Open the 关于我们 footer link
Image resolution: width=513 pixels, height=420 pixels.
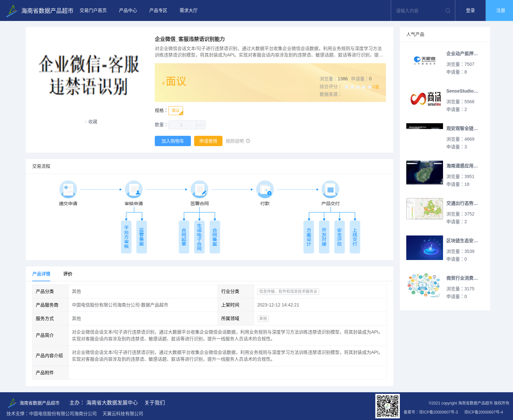[155, 403]
